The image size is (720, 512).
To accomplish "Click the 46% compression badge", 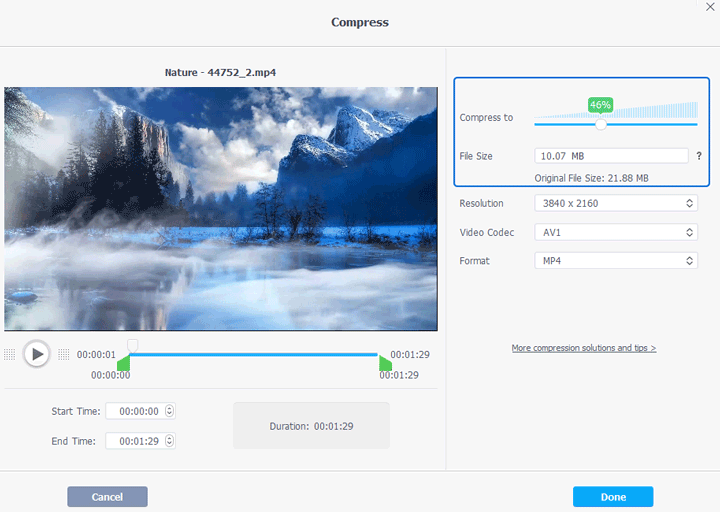I will pos(600,105).
